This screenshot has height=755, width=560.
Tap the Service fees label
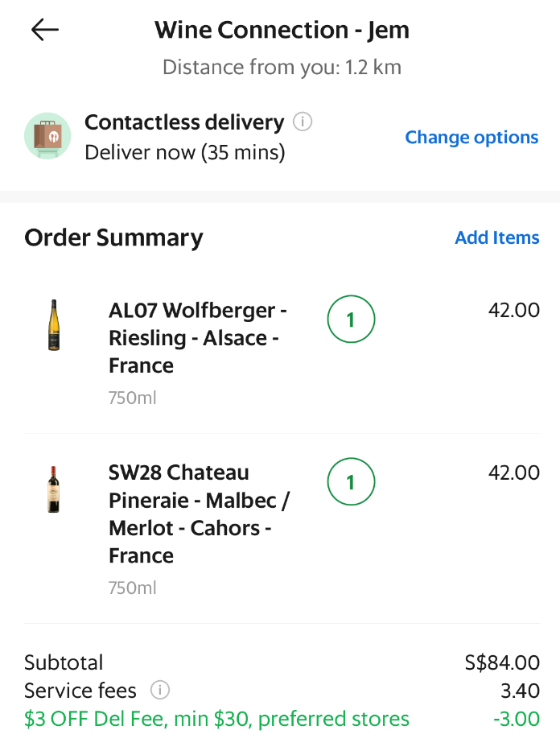click(80, 691)
